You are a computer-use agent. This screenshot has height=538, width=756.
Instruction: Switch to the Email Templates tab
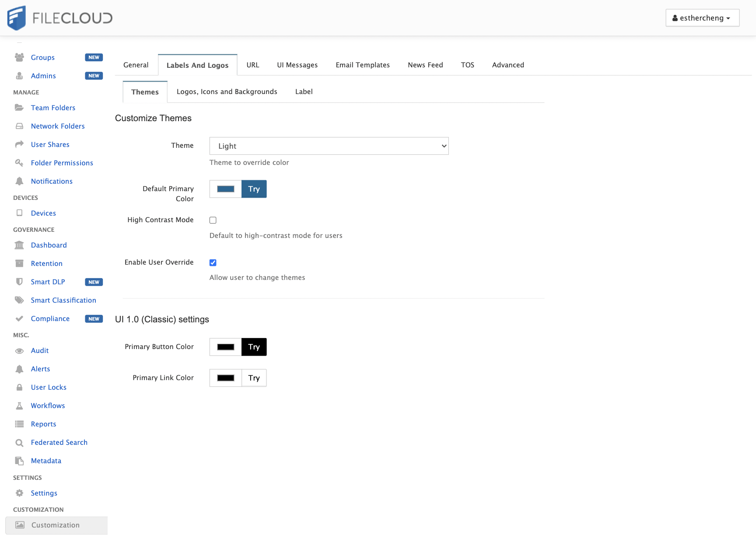click(363, 65)
